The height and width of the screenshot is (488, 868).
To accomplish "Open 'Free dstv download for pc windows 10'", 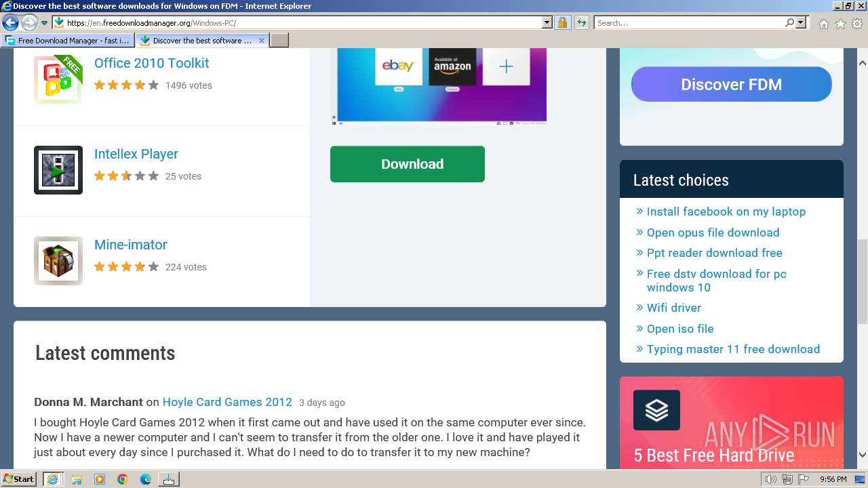I will pyautogui.click(x=717, y=281).
